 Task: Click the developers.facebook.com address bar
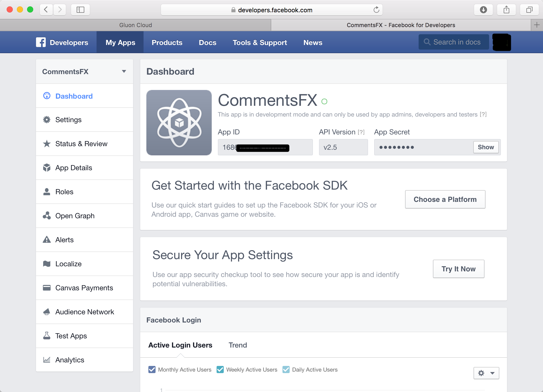point(272,10)
